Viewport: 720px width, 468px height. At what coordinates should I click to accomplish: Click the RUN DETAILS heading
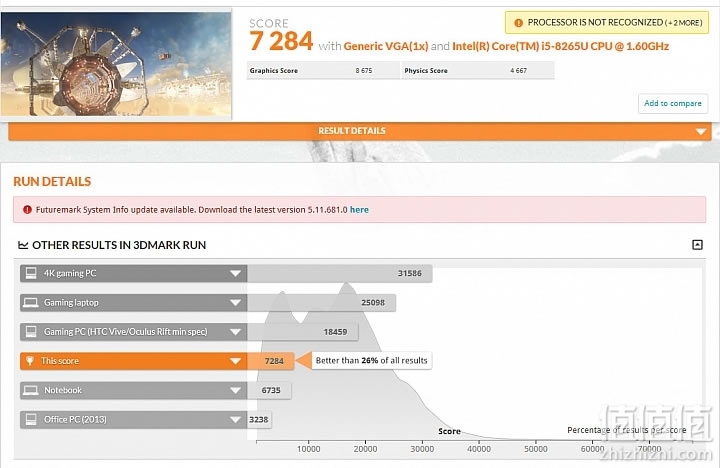[52, 181]
